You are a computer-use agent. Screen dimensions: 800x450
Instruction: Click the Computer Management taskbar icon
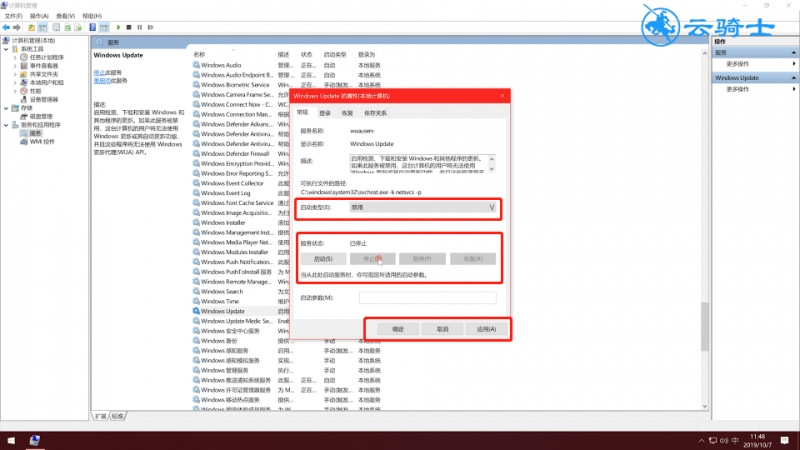click(x=35, y=440)
